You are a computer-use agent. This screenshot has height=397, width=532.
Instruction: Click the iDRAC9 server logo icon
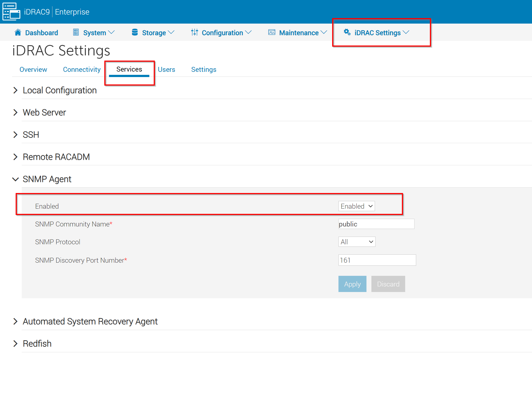pos(11,12)
